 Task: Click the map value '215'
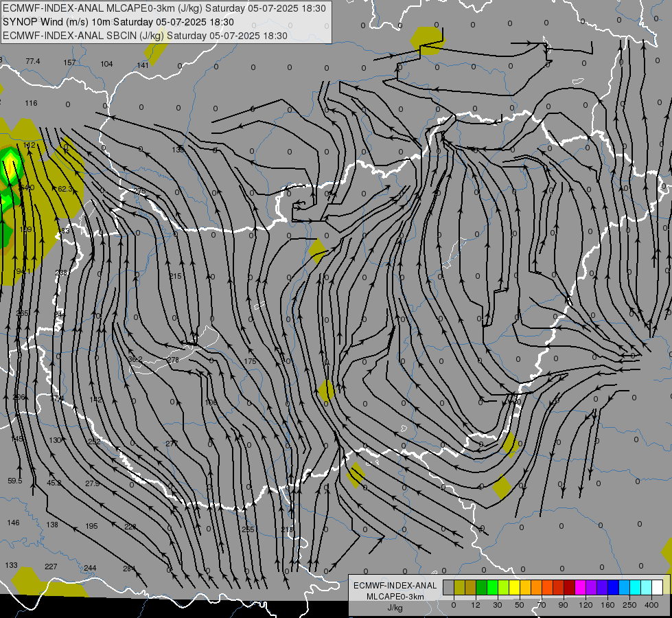[x=175, y=276]
